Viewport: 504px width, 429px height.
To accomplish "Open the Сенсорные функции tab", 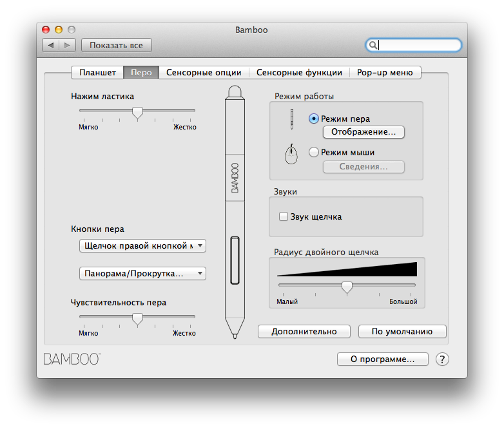I will point(299,73).
